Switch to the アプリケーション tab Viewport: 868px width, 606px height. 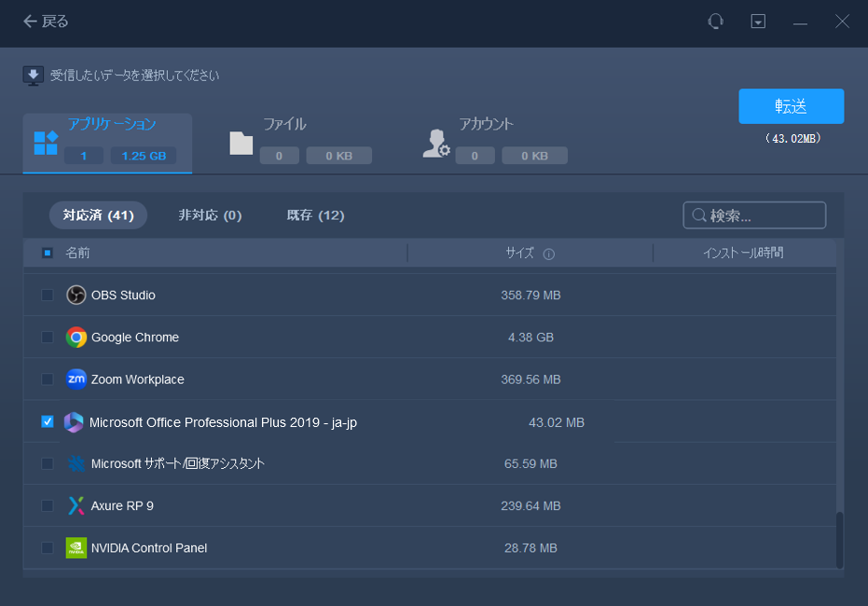[x=107, y=144]
